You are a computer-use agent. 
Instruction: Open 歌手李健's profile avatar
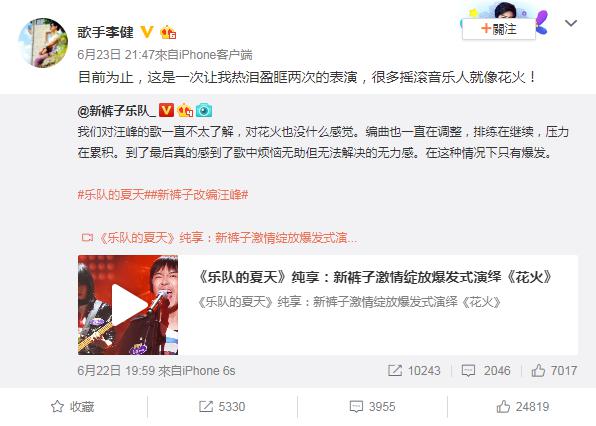point(43,43)
